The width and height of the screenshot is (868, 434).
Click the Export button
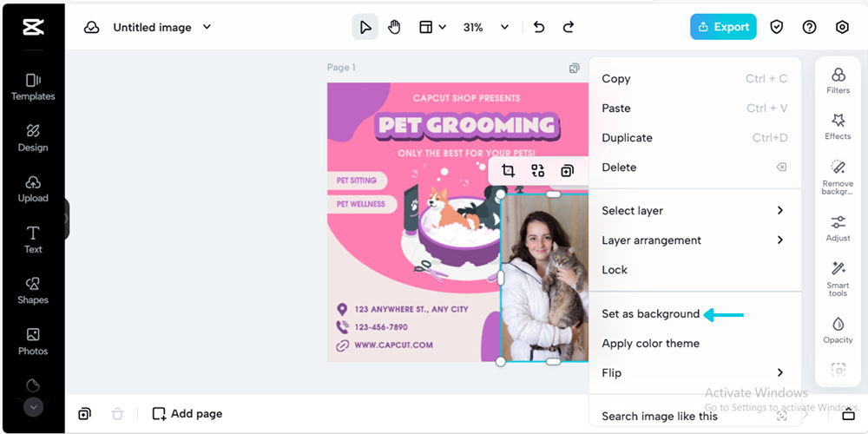pos(723,27)
